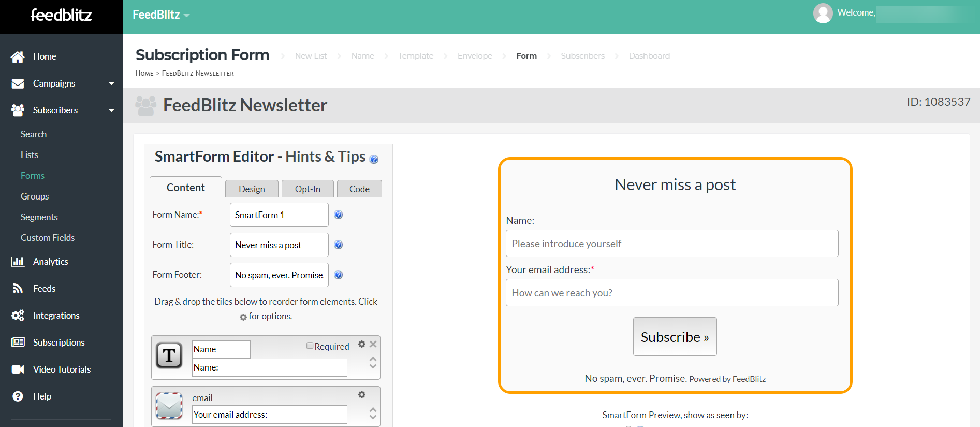Viewport: 980px width, 427px height.
Task: Expand the Campaigns menu arrow
Action: (x=111, y=83)
